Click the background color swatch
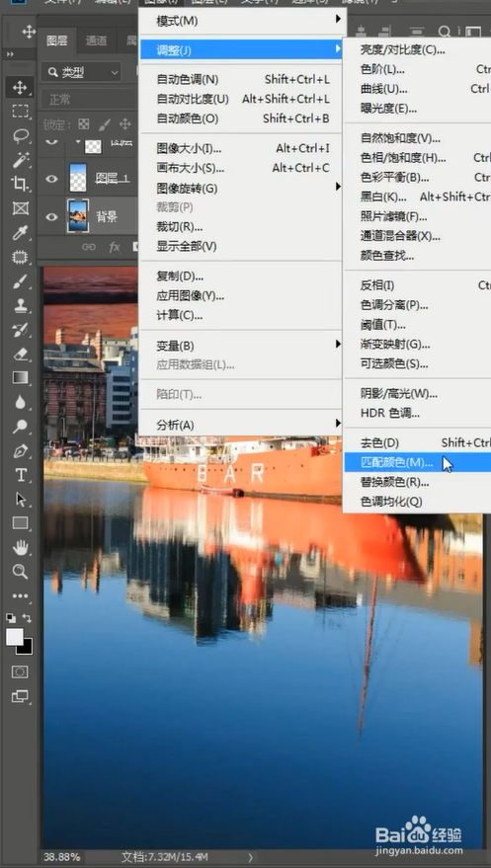 [x=27, y=649]
